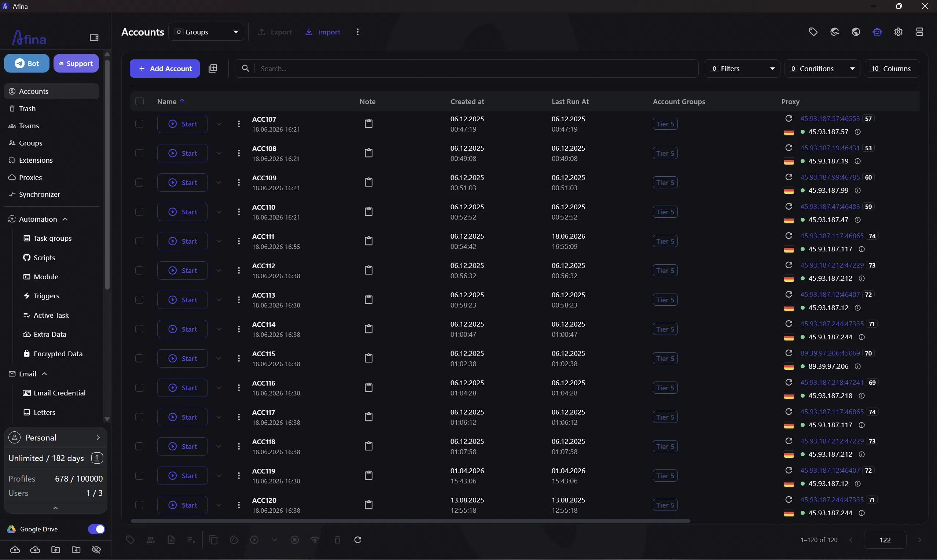
Task: Click the cloud upload icon at sidebar bottom
Action: click(x=15, y=550)
